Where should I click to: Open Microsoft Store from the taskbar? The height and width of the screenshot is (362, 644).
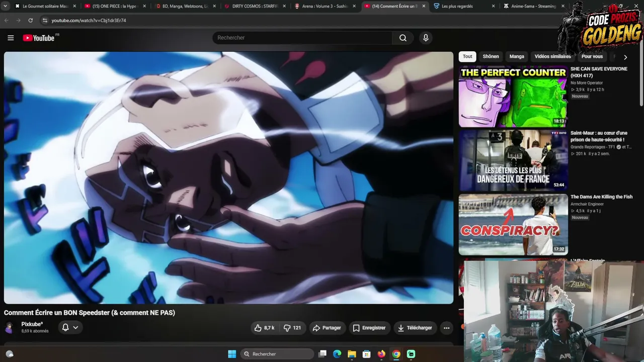367,354
